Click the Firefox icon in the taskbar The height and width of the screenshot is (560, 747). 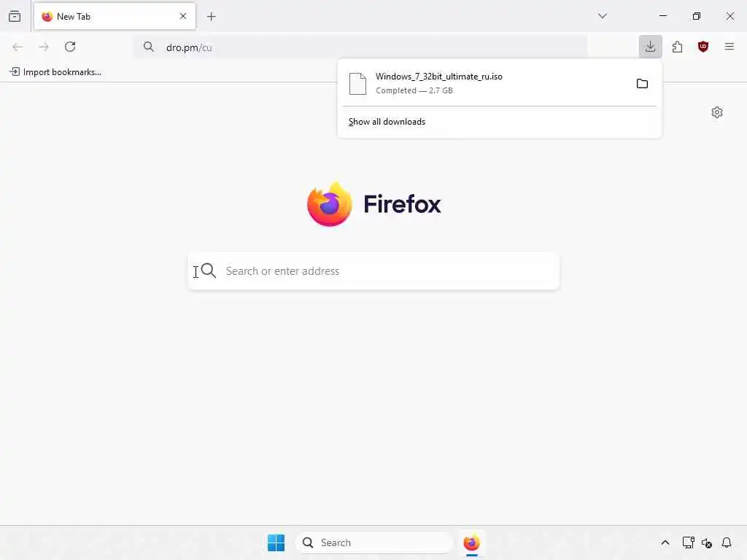click(x=472, y=542)
